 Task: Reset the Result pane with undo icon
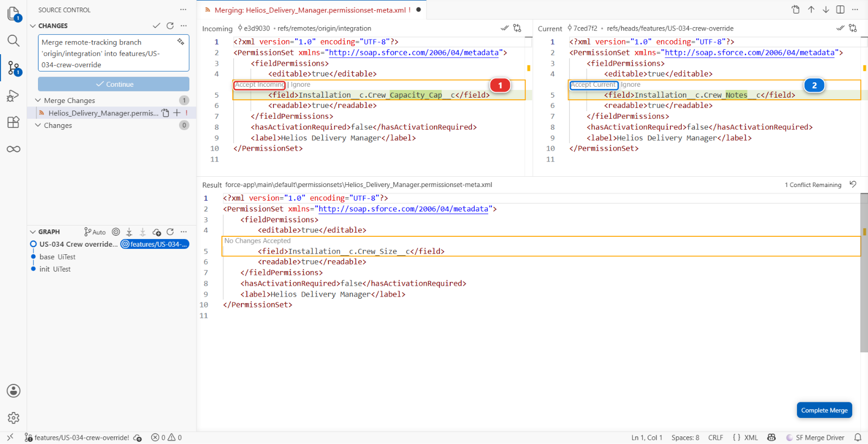tap(853, 184)
